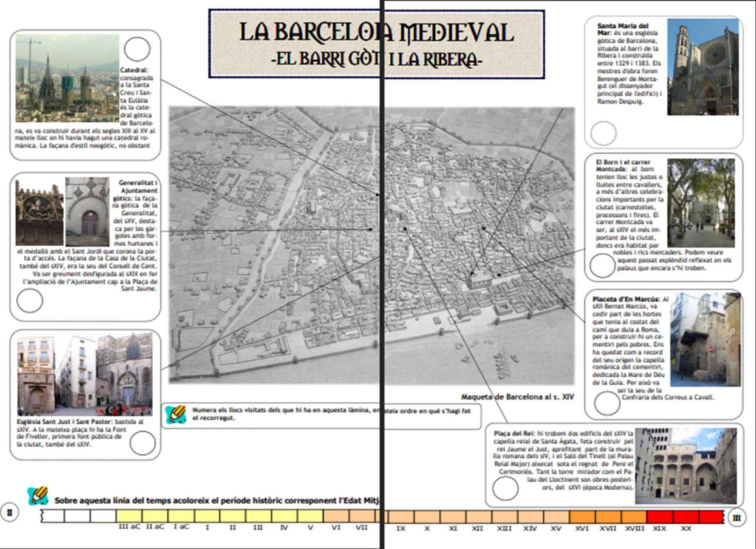
Task: Click the number circle in the Generalitat box
Action: [30, 300]
